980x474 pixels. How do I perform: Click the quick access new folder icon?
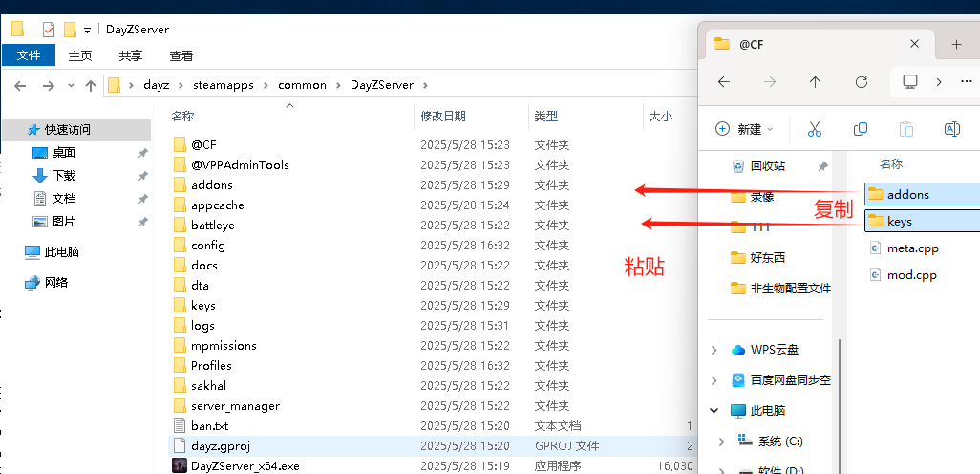tap(70, 30)
